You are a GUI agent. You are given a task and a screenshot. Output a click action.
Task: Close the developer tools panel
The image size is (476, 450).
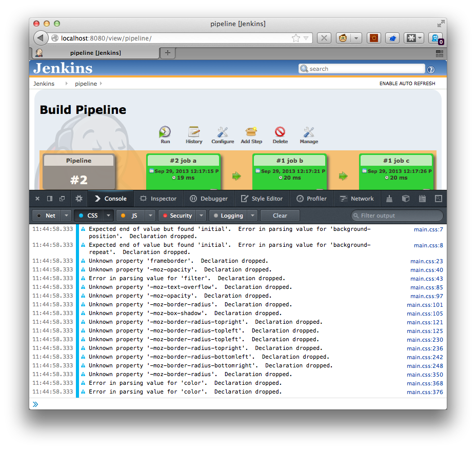click(37, 199)
